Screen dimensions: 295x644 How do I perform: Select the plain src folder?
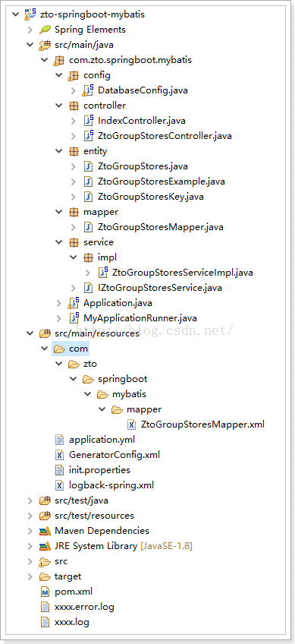pyautogui.click(x=61, y=561)
